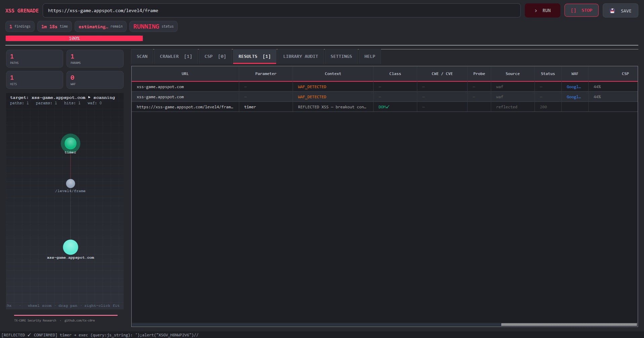Sort by Parameter column header
644x338 pixels.
coord(266,74)
